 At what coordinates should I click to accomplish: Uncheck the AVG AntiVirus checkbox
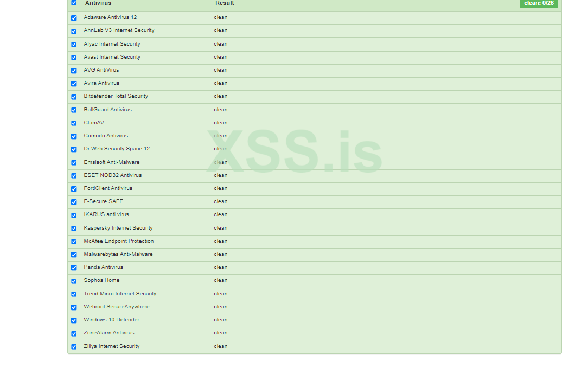[74, 71]
